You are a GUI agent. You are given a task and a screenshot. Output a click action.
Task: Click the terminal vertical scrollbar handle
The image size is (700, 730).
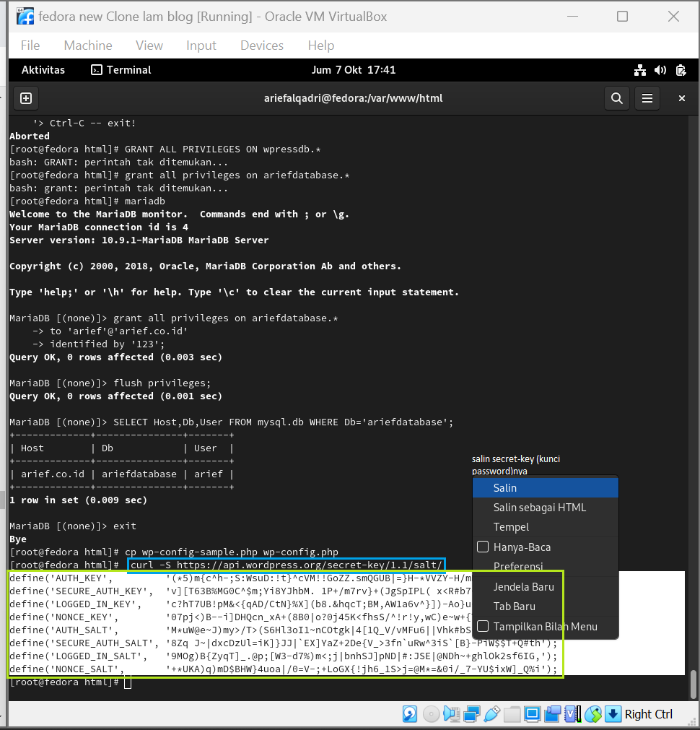point(694,684)
